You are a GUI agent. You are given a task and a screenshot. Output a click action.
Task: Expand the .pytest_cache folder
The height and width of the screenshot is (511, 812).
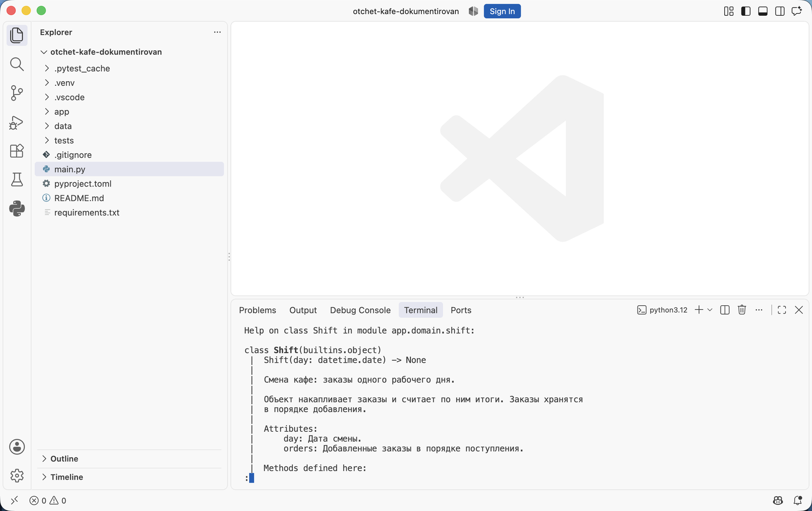coord(129,68)
